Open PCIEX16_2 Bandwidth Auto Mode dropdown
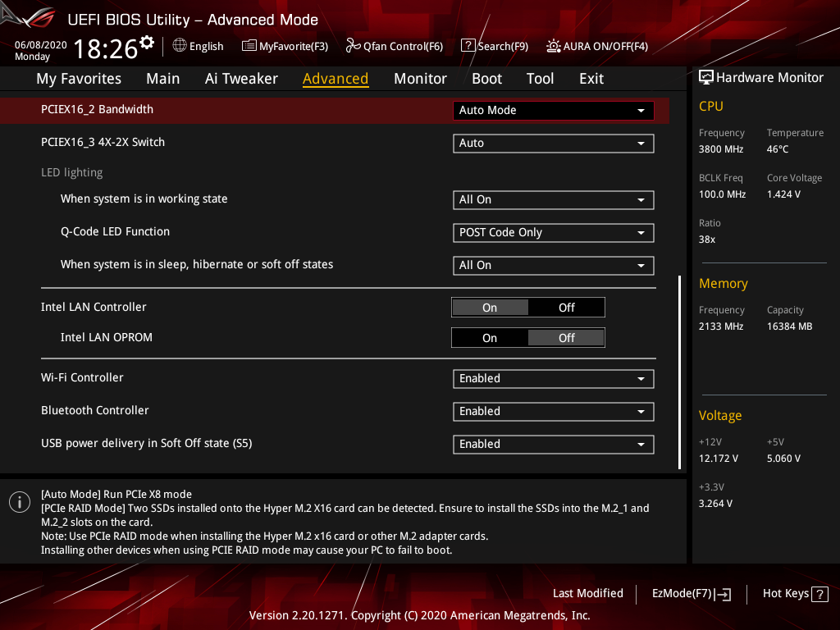The image size is (840, 630). click(x=554, y=111)
